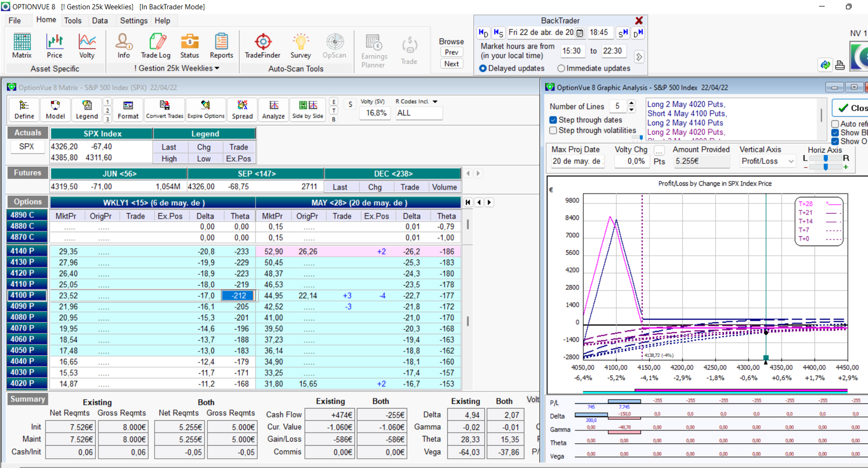This screenshot has height=468, width=868.
Task: Close the BackTrader panel with red X
Action: pyautogui.click(x=639, y=21)
